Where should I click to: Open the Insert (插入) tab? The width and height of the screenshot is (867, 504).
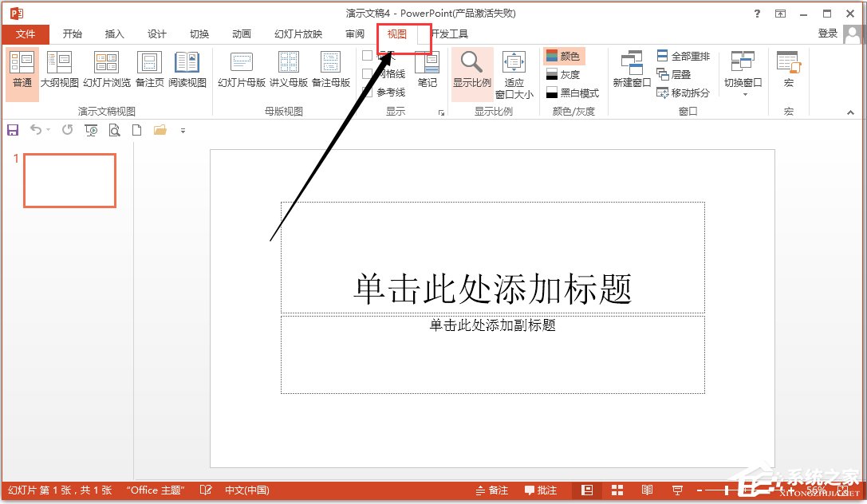[115, 34]
